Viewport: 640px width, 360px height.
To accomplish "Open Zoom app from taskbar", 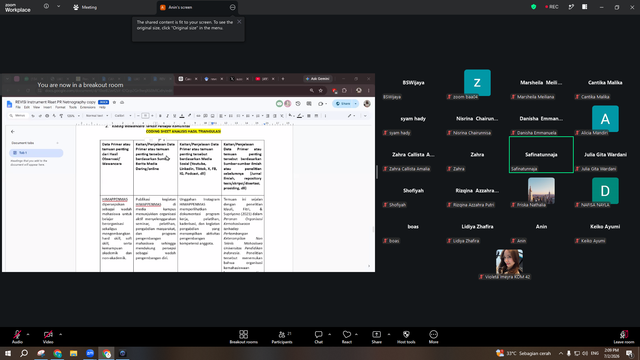I will [90, 353].
